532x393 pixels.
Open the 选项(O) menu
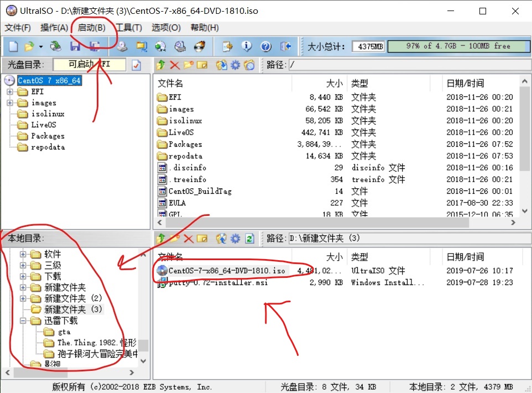point(166,28)
